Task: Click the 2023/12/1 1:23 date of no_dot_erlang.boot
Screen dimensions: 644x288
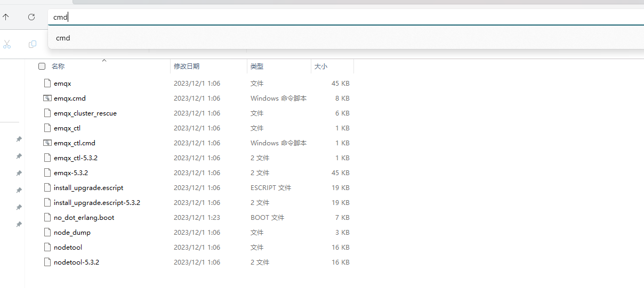Action: tap(197, 218)
